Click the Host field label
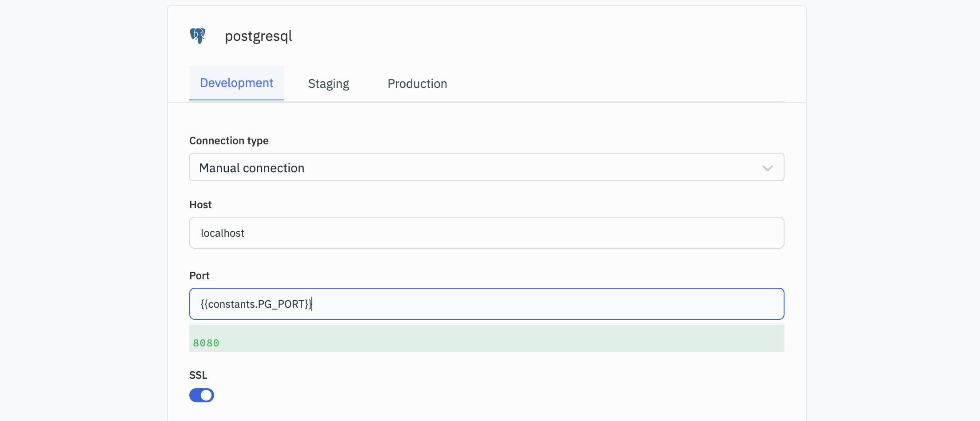Viewport: 980px width, 421px height. (x=200, y=205)
